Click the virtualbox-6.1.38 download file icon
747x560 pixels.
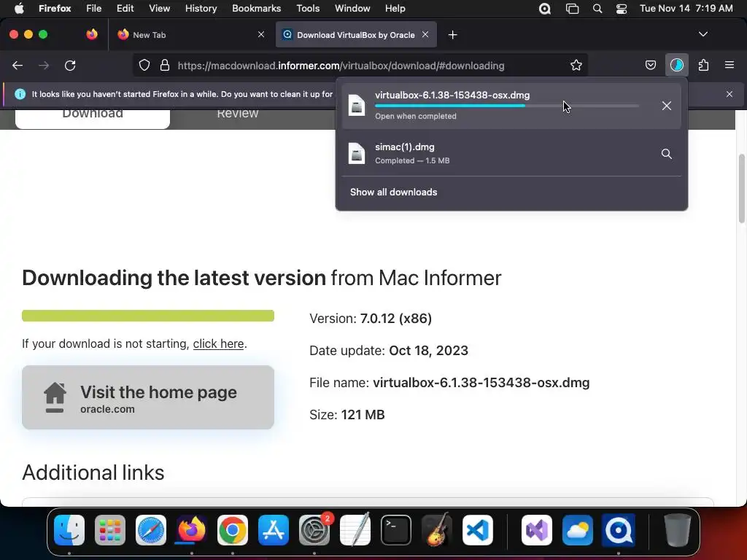[x=357, y=105]
